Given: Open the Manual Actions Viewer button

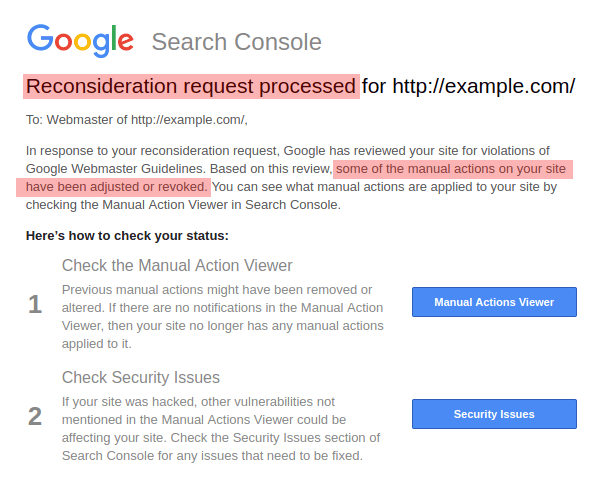Looking at the screenshot, I should point(494,302).
